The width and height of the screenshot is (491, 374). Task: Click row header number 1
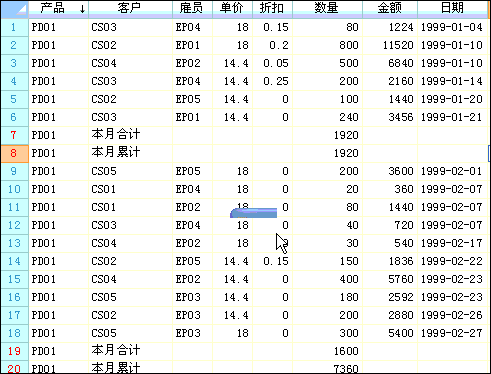[15, 27]
